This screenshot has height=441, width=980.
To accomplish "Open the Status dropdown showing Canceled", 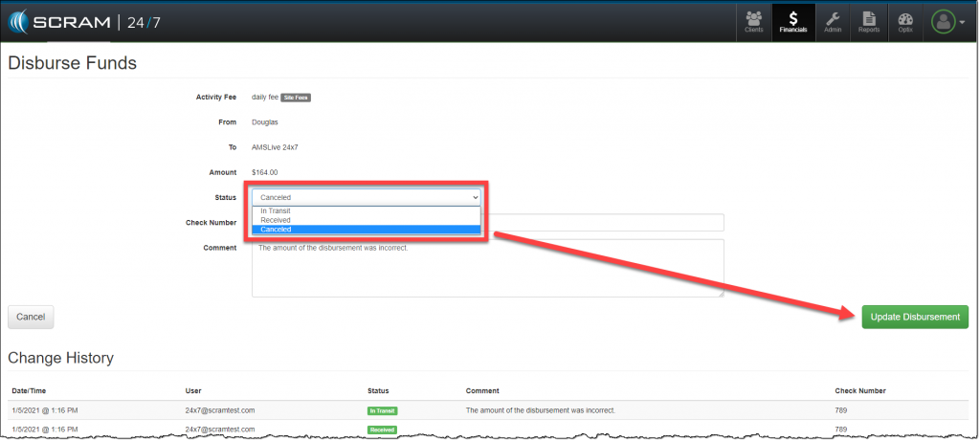I will coord(367,197).
